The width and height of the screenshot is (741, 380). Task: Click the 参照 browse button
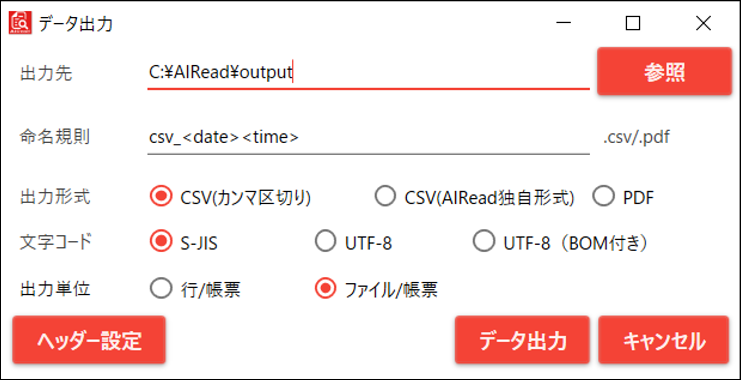(x=664, y=71)
